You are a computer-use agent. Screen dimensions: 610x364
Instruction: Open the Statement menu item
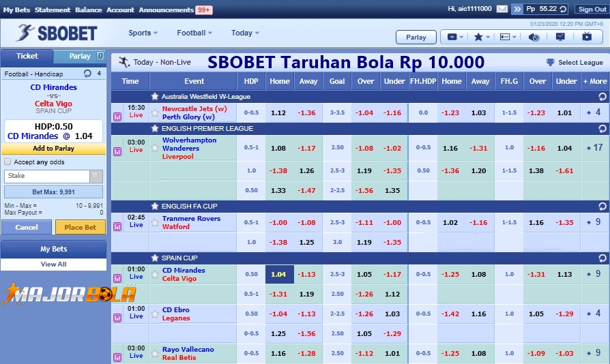(x=53, y=10)
